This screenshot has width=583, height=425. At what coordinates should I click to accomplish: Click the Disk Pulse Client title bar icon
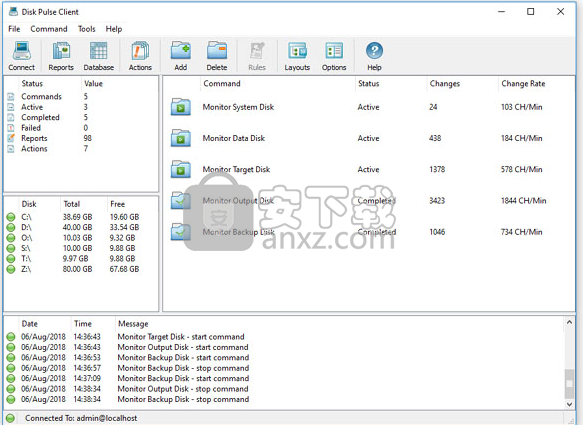pos(13,12)
